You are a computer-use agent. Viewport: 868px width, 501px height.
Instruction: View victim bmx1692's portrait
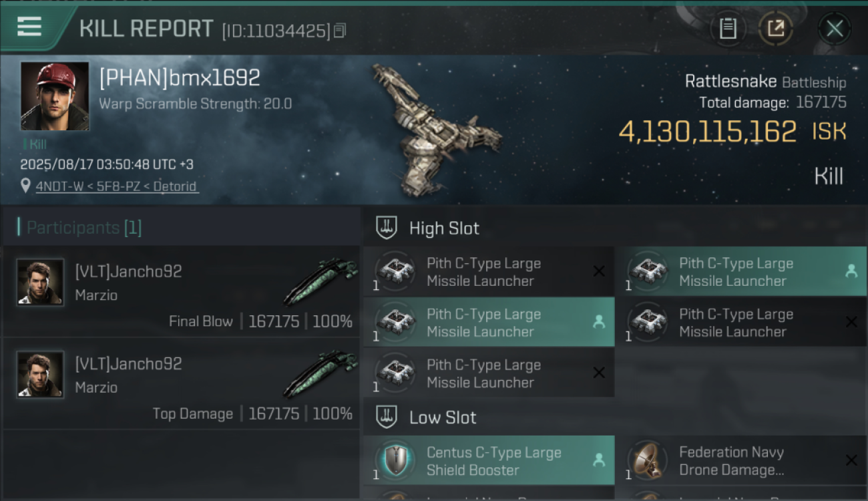(55, 96)
